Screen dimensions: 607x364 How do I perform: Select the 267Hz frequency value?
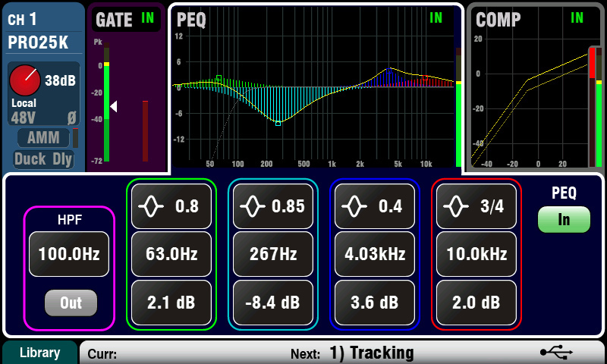tap(272, 254)
